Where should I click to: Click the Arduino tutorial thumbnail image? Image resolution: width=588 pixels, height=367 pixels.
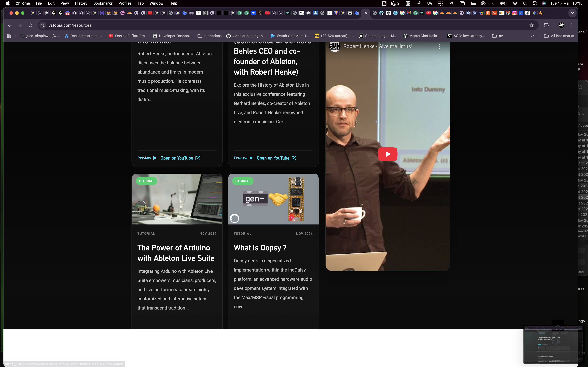tap(177, 199)
